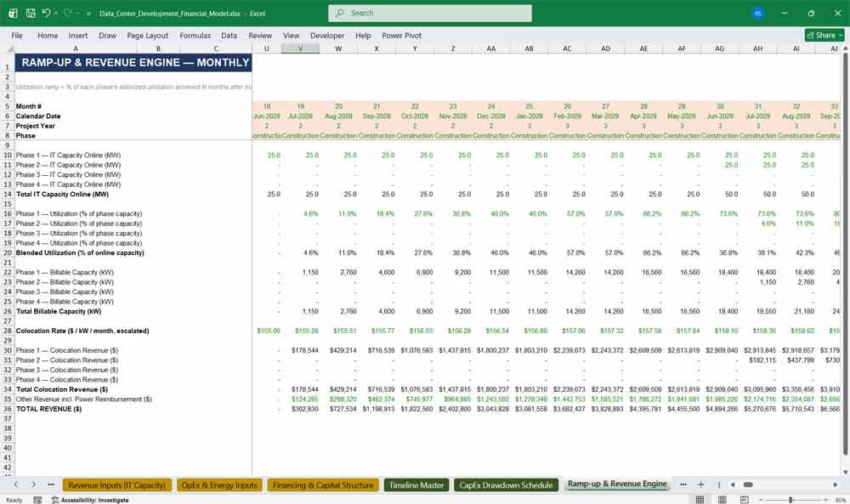Open Timeline Master sheet
The height and width of the screenshot is (504, 850).
(x=416, y=485)
